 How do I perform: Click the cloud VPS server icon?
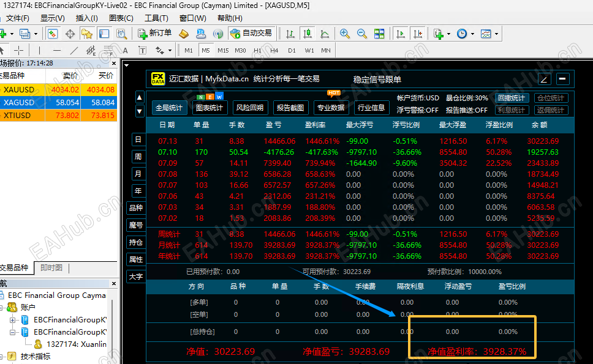(x=201, y=34)
